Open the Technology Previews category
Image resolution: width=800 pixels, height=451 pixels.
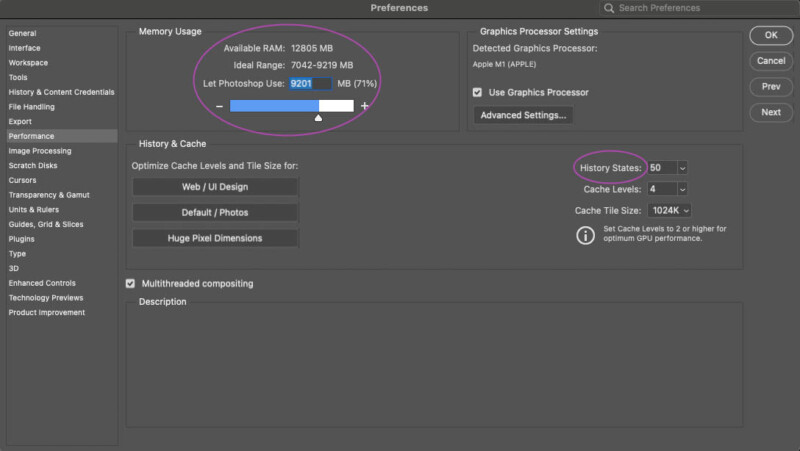pyautogui.click(x=46, y=298)
